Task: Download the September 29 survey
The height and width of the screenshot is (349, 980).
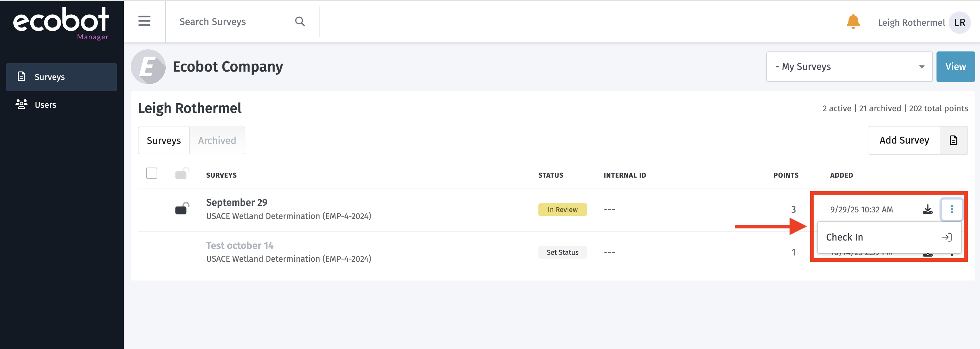Action: (x=927, y=210)
